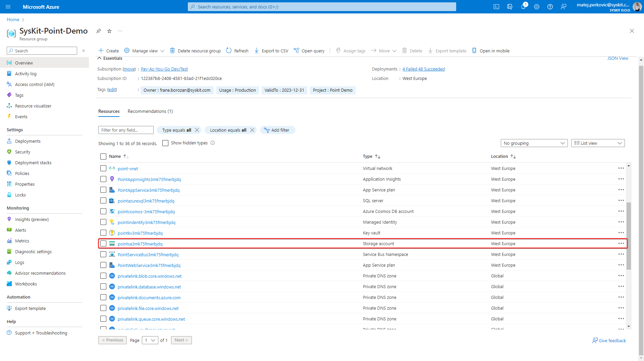The width and height of the screenshot is (644, 361).
Task: Click the Add filter button
Action: (x=277, y=130)
